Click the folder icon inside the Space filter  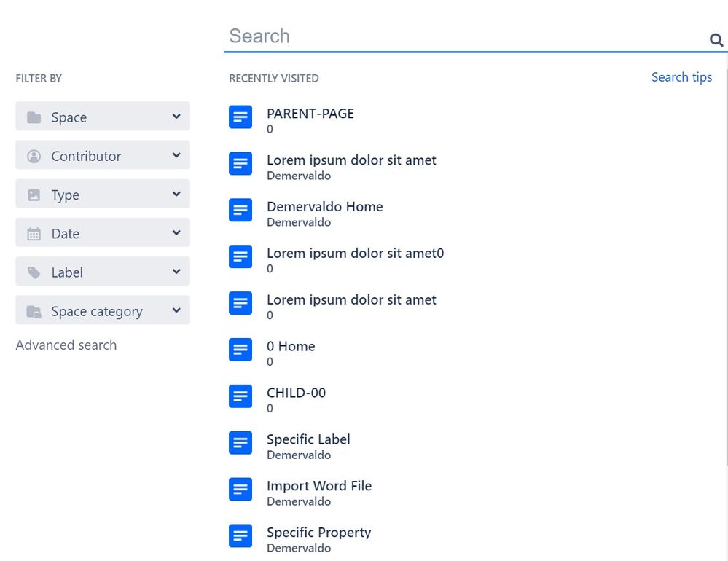(34, 117)
